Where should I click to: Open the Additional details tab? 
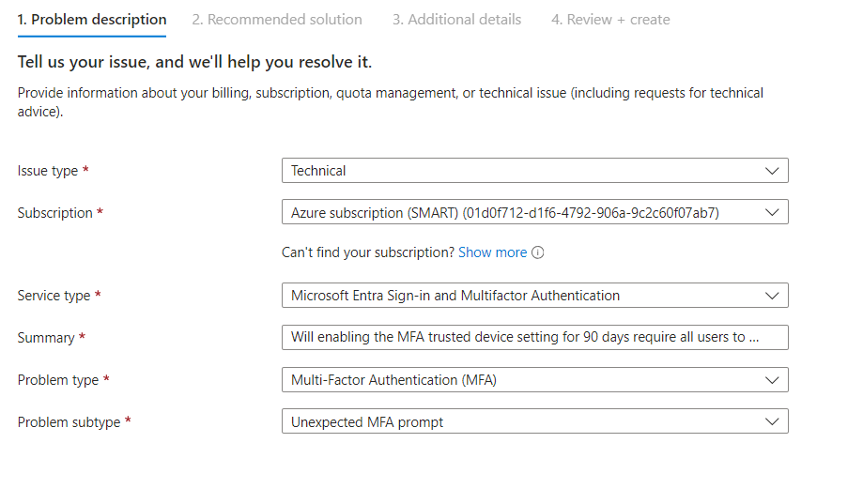point(456,20)
